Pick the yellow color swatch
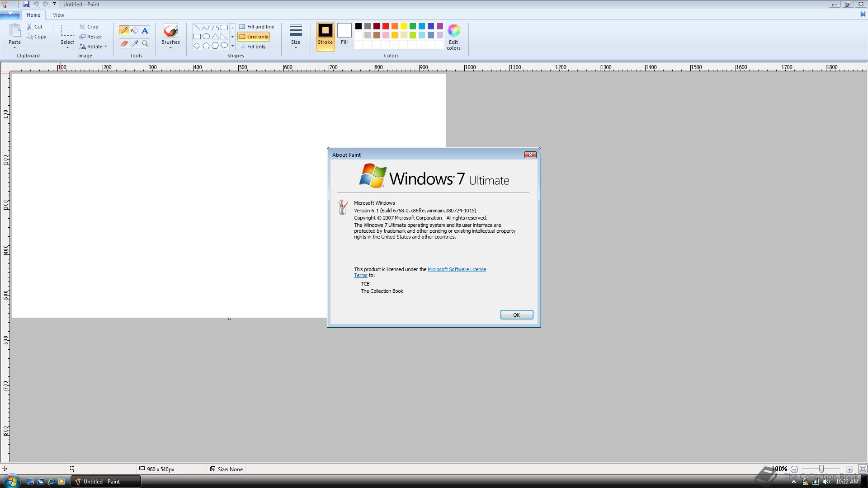868x488 pixels. click(x=404, y=26)
